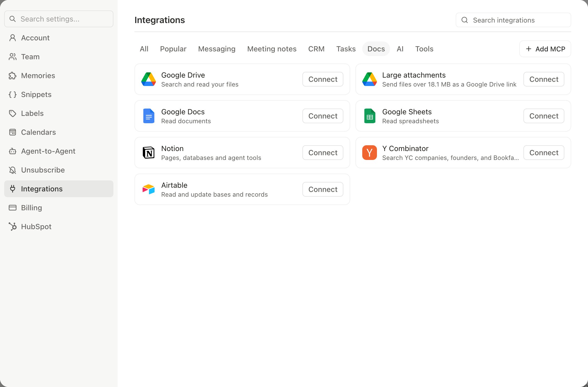Open Calendars via its calendar icon
Image resolution: width=588 pixels, height=387 pixels.
(x=13, y=132)
